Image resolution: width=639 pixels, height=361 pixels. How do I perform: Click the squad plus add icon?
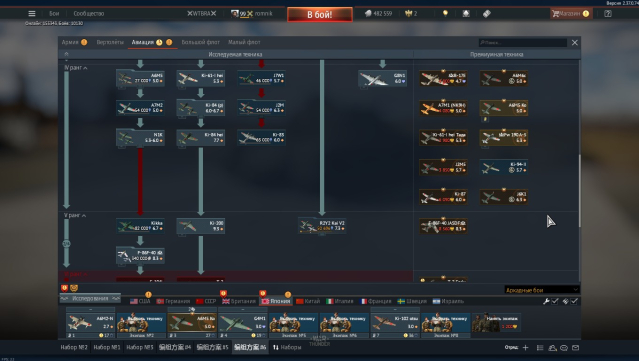[525, 348]
